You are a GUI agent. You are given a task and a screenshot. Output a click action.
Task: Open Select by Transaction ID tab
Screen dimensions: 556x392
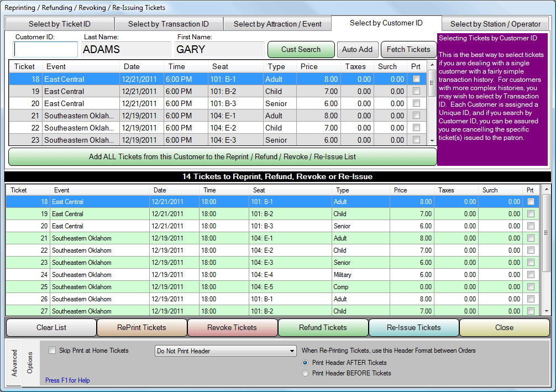[x=169, y=24]
